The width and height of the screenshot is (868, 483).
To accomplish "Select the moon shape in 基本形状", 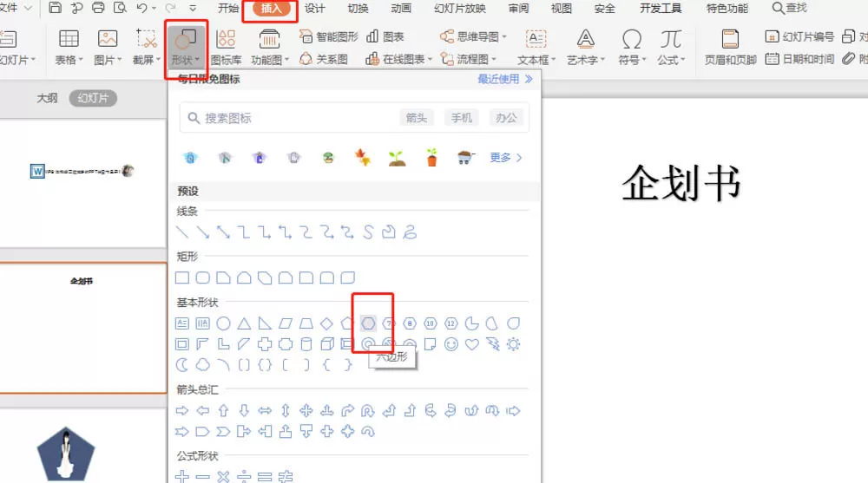I will pos(182,364).
